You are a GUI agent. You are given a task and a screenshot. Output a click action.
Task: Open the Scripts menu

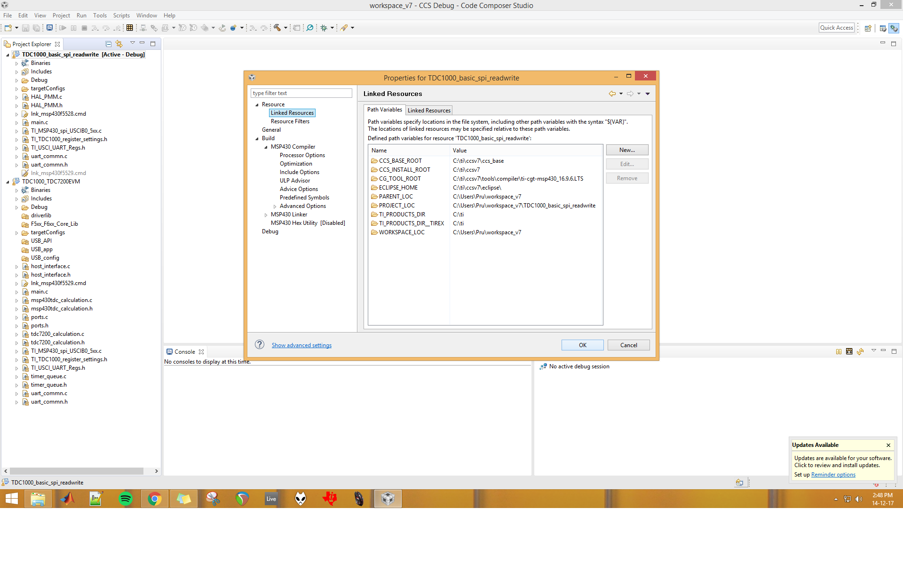[121, 15]
